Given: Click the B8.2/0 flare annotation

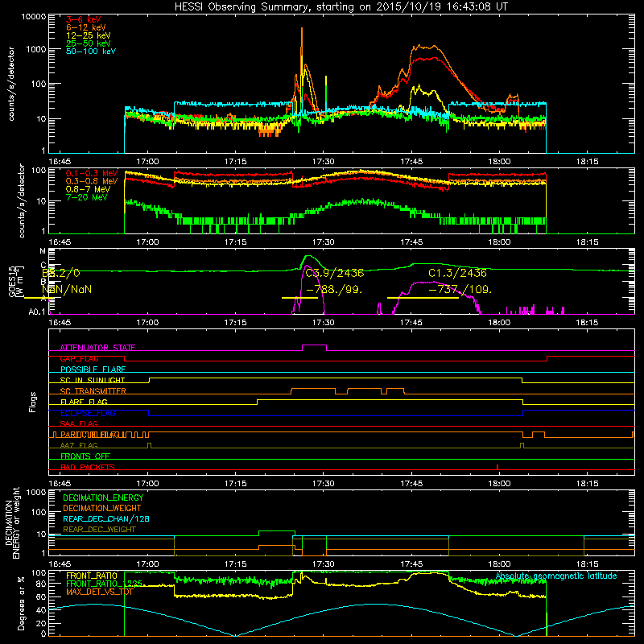Looking at the screenshot, I should [61, 273].
